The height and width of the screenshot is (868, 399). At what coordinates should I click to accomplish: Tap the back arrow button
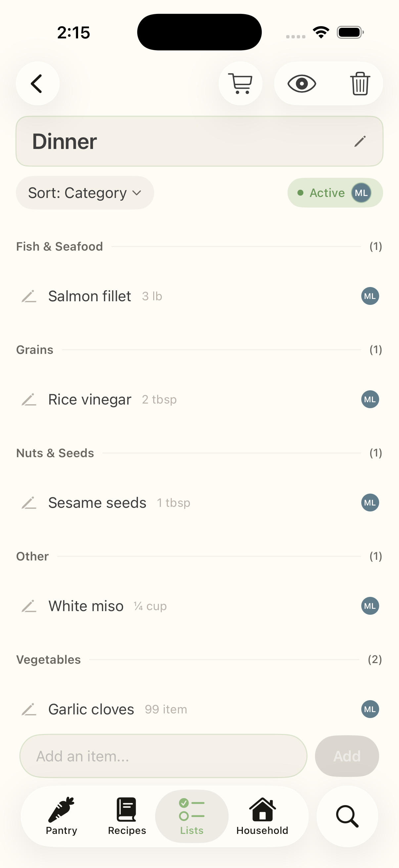pyautogui.click(x=37, y=83)
